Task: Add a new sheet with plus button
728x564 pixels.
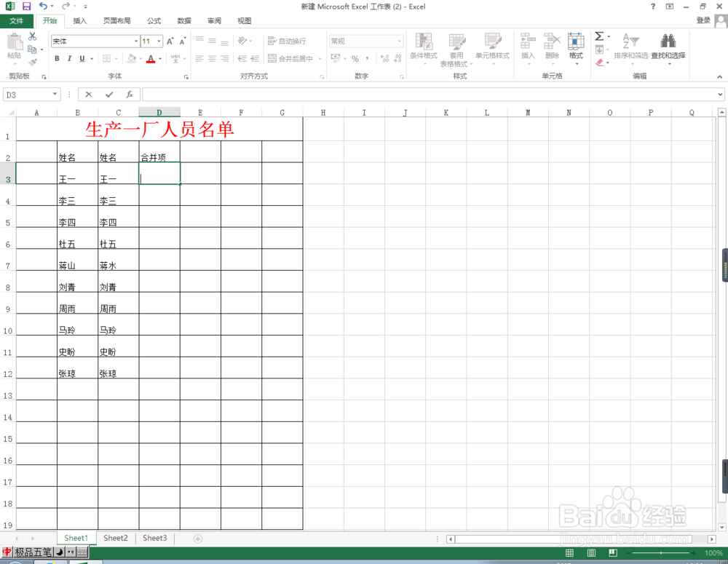Action: point(198,539)
